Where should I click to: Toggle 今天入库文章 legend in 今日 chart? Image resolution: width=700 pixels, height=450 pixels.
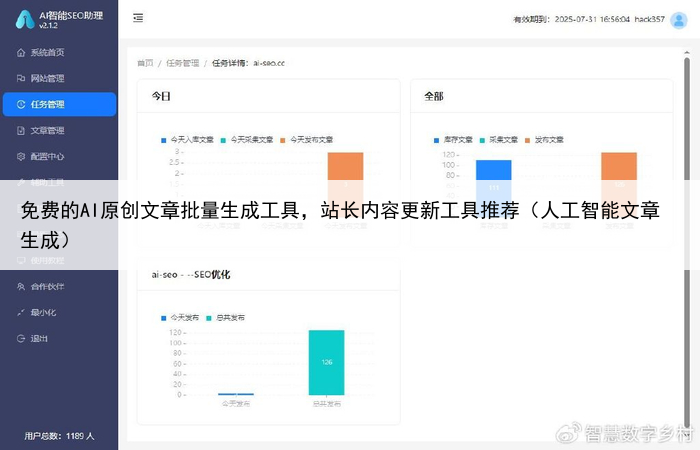(189, 139)
